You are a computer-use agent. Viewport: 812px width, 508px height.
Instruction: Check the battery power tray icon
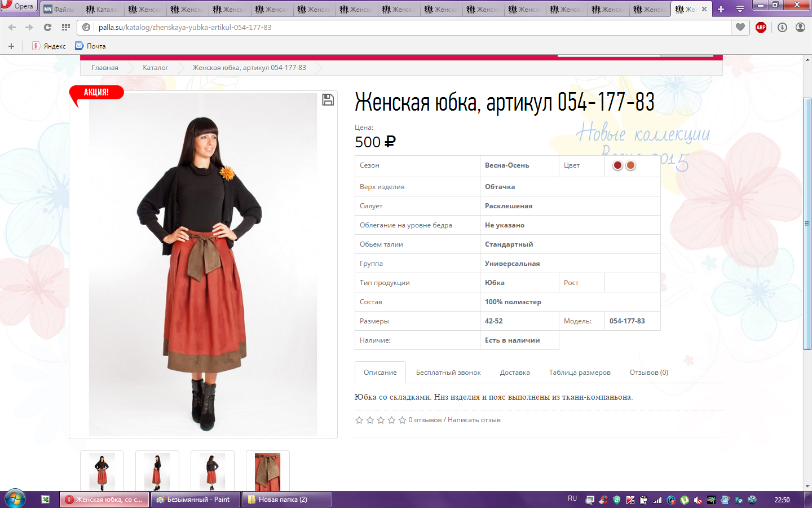click(644, 500)
